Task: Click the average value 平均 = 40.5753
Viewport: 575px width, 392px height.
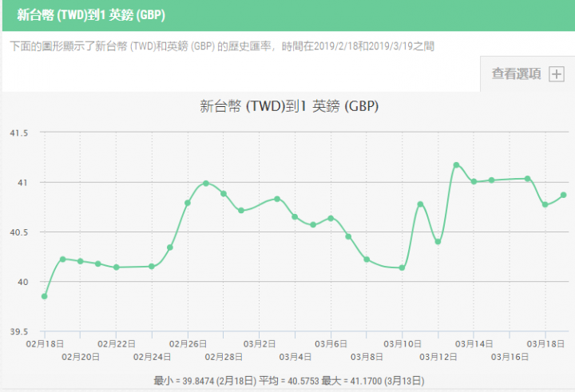Action: point(289,381)
